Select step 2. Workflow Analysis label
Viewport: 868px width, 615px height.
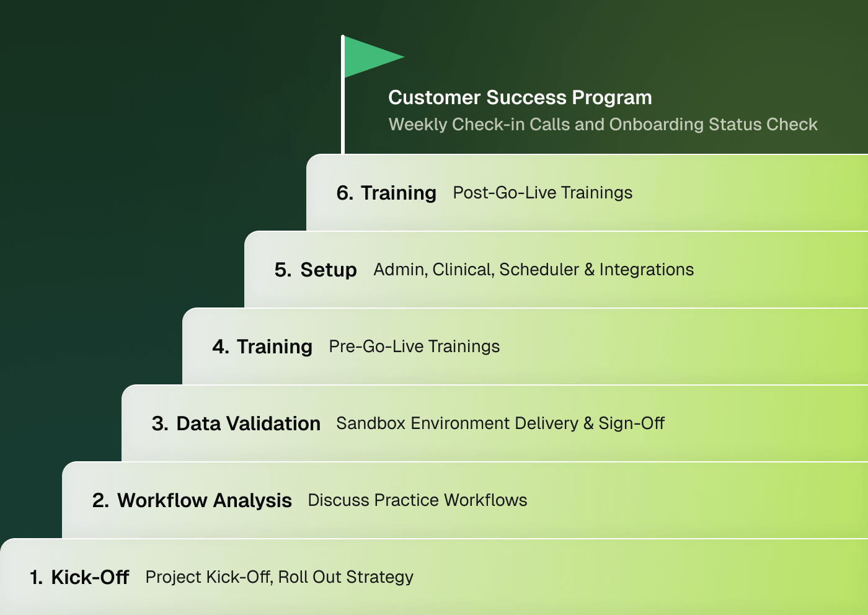click(x=192, y=500)
